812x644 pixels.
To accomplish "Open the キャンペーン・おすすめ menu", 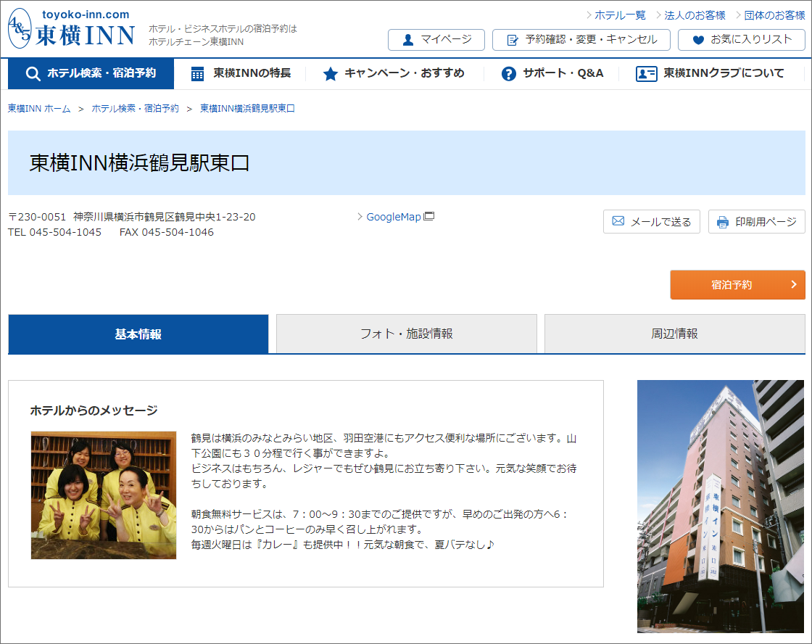I will pos(394,73).
